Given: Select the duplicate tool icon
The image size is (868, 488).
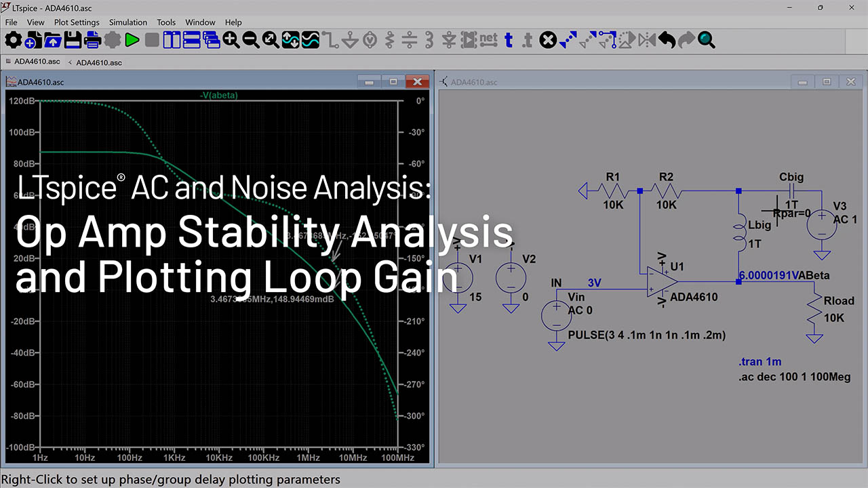Looking at the screenshot, I should click(x=568, y=40).
